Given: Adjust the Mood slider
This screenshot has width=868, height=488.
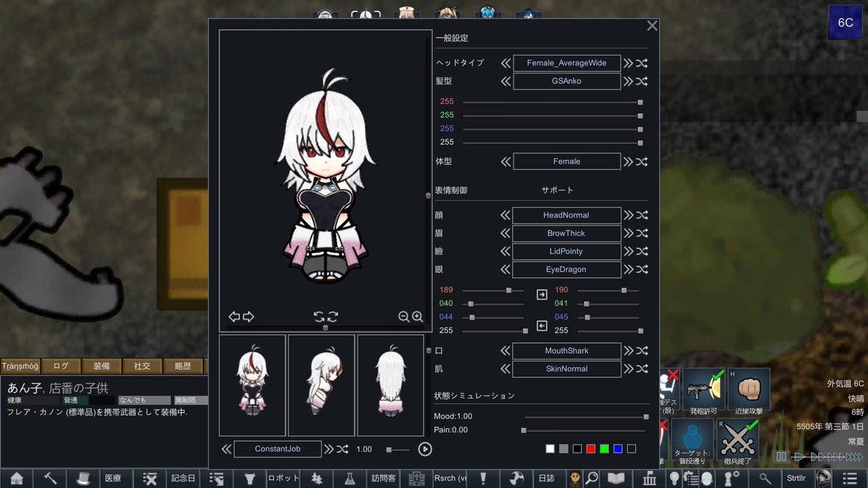Looking at the screenshot, I should coord(585,417).
